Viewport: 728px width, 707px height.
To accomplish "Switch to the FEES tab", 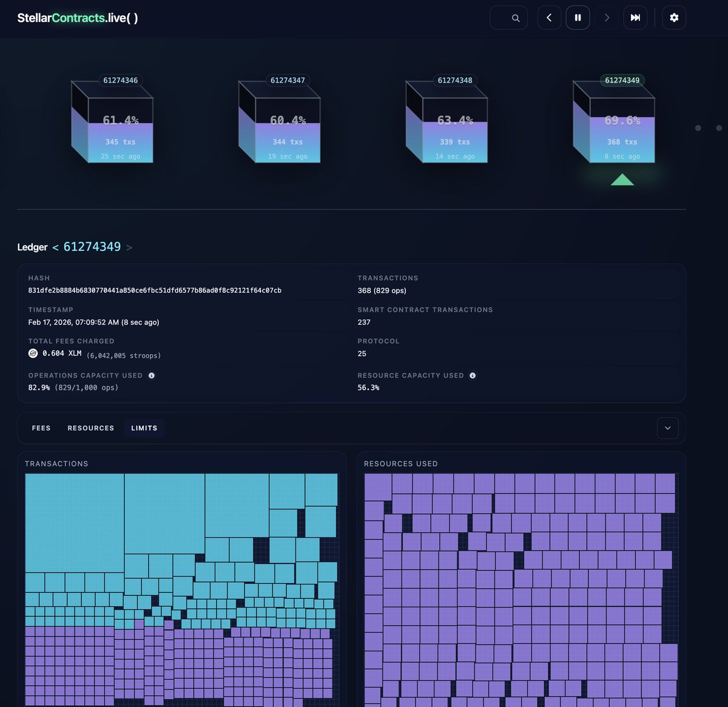I will tap(41, 428).
